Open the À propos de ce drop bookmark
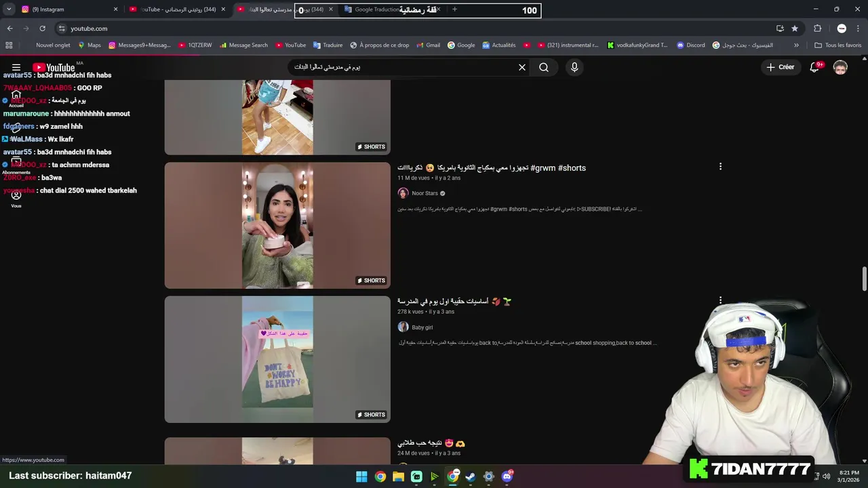The height and width of the screenshot is (488, 868). pyautogui.click(x=379, y=45)
